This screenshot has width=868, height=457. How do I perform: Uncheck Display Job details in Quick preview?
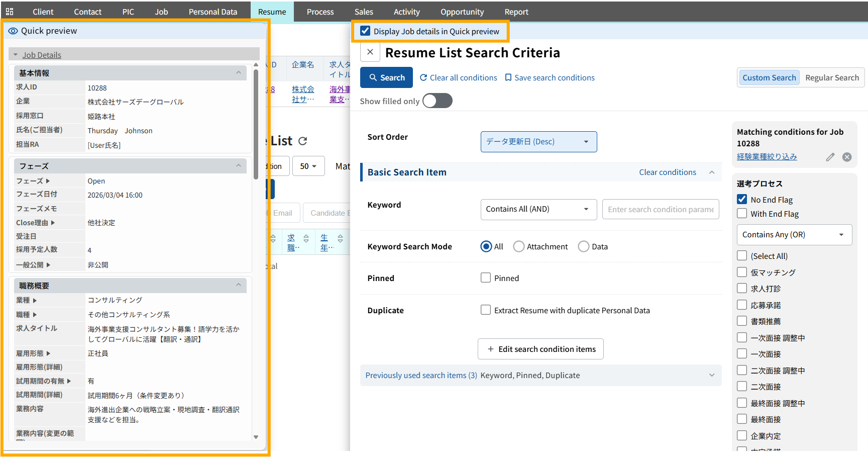pyautogui.click(x=365, y=31)
